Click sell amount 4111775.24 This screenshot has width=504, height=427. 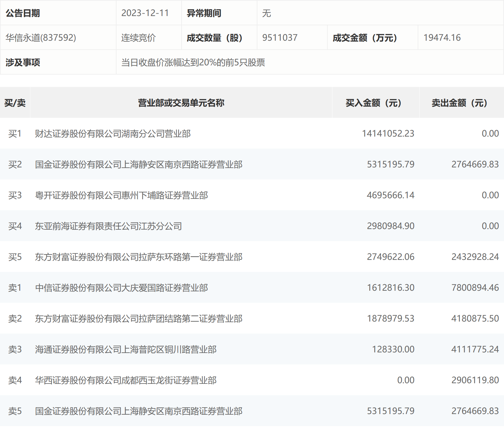[x=475, y=349]
